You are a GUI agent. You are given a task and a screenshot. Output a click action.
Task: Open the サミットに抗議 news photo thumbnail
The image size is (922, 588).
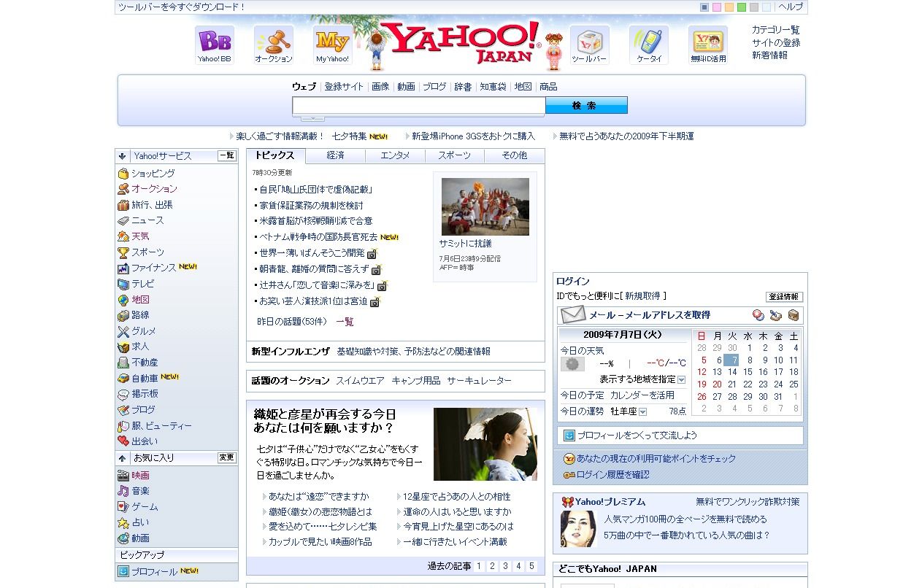click(x=485, y=206)
